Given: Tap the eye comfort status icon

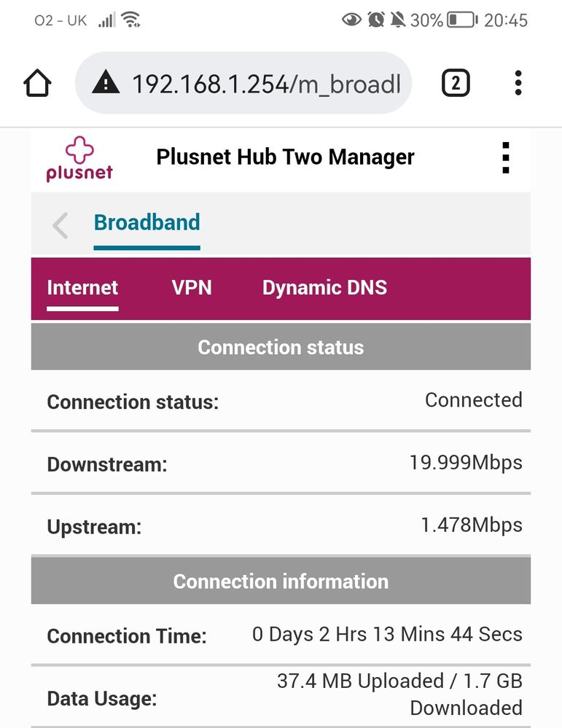Looking at the screenshot, I should (351, 20).
